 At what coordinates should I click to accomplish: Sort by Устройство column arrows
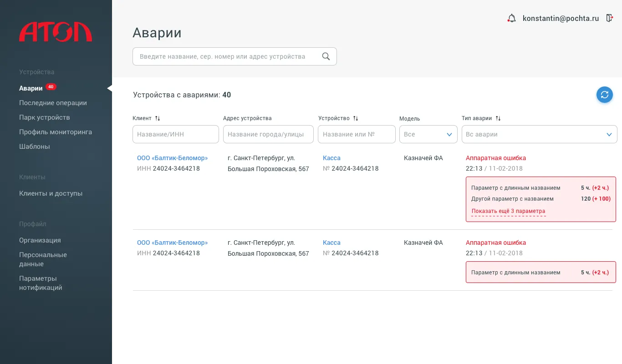(x=356, y=118)
